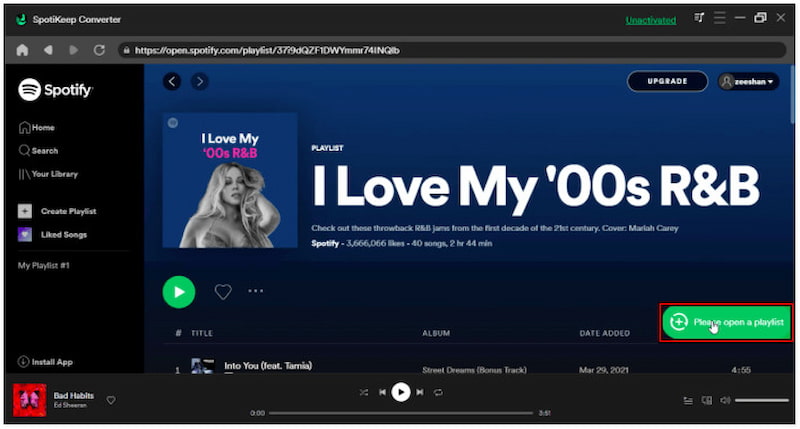800x429 pixels.
Task: Like the playlist with the heart icon
Action: pyautogui.click(x=223, y=292)
